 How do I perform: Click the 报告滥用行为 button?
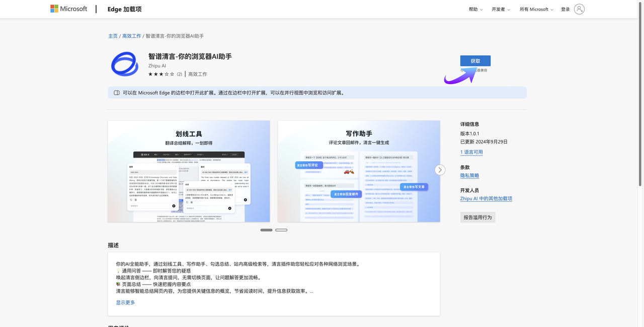click(477, 217)
